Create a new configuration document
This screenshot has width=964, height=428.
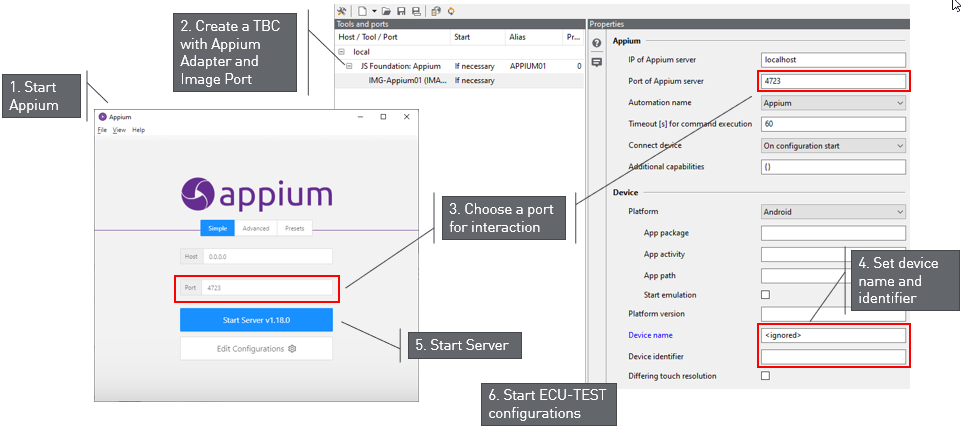pos(363,10)
